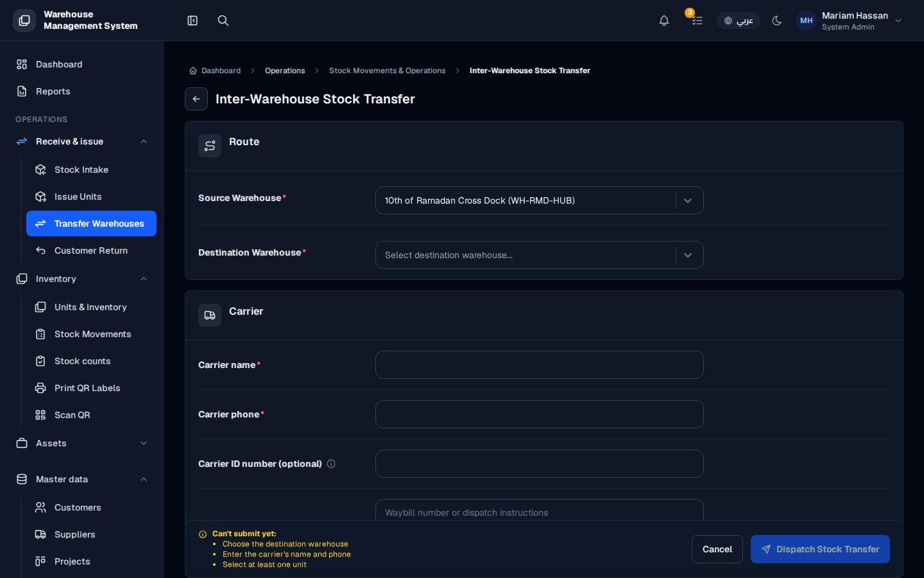Toggle the sidebar collapse icon

coord(193,21)
